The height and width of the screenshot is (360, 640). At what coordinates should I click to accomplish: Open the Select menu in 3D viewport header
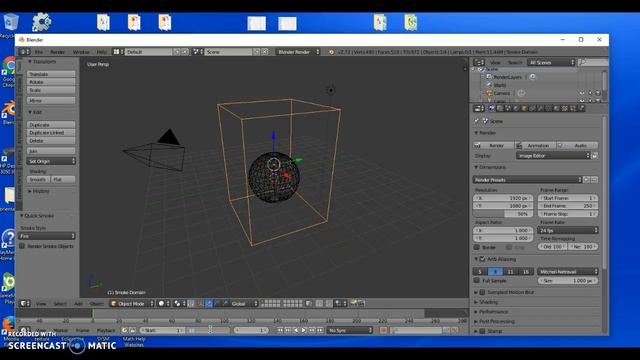click(x=60, y=303)
